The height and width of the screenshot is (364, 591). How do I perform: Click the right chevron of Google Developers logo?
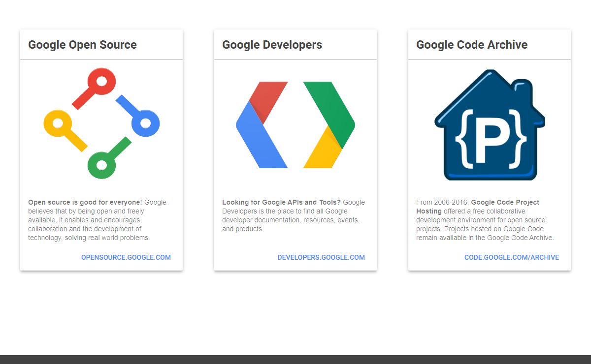tap(330, 125)
